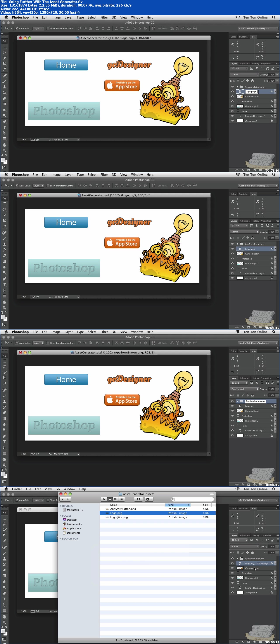Screen dimensions: 280x644
Task: Switch Finder window to column view
Action: [x=116, y=499]
